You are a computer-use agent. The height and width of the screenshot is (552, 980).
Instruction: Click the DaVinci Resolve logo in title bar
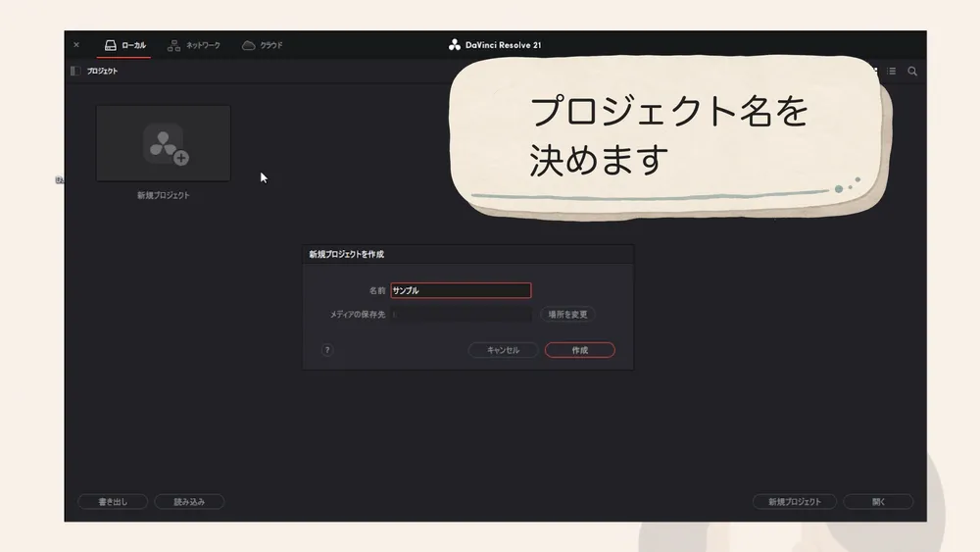point(455,45)
